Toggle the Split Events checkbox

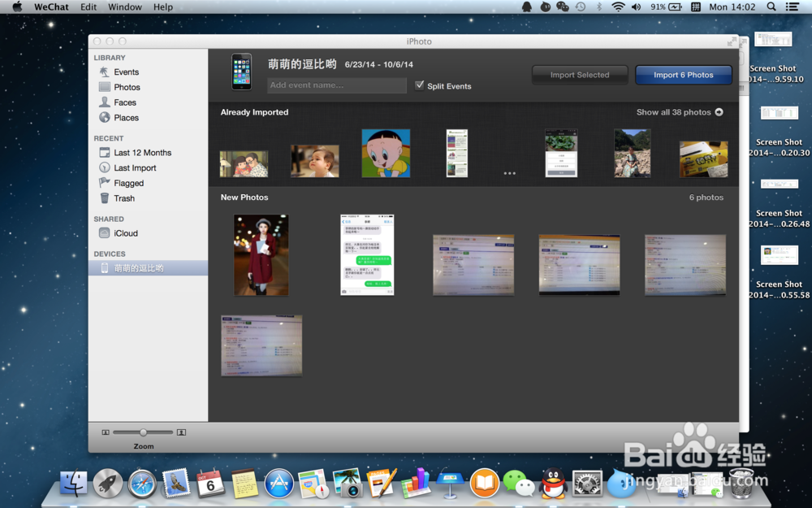420,85
